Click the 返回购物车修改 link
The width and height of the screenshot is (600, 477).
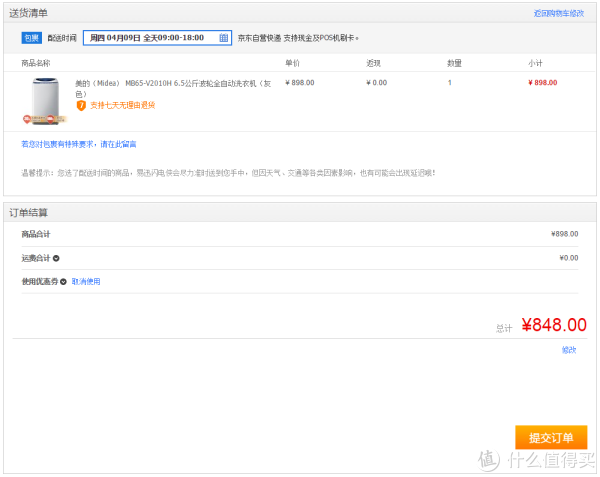559,13
